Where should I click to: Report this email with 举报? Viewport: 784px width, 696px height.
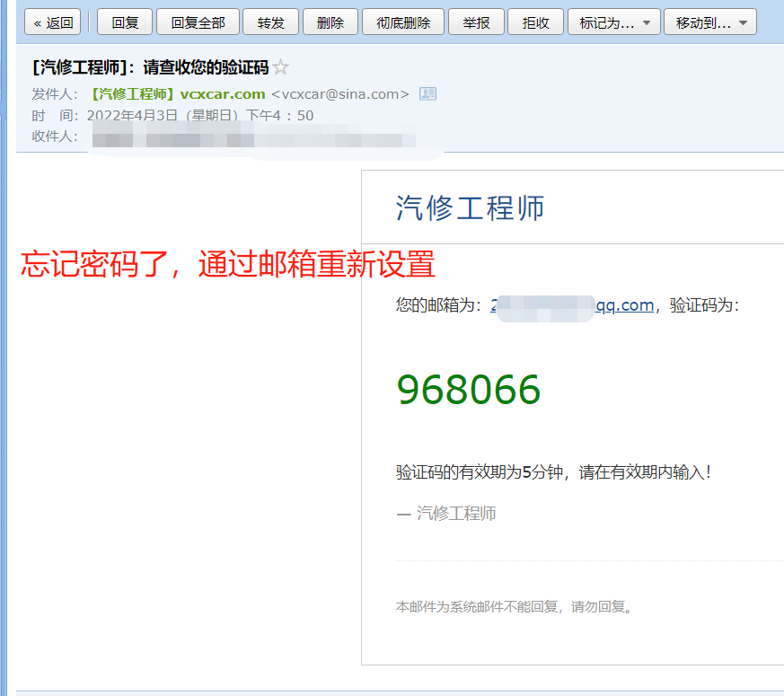click(x=476, y=22)
